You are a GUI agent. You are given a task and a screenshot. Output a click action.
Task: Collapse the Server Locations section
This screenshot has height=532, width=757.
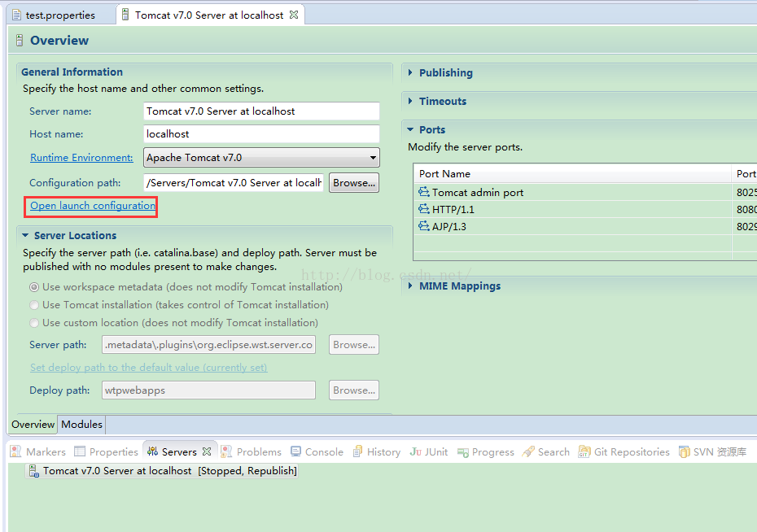(x=25, y=235)
